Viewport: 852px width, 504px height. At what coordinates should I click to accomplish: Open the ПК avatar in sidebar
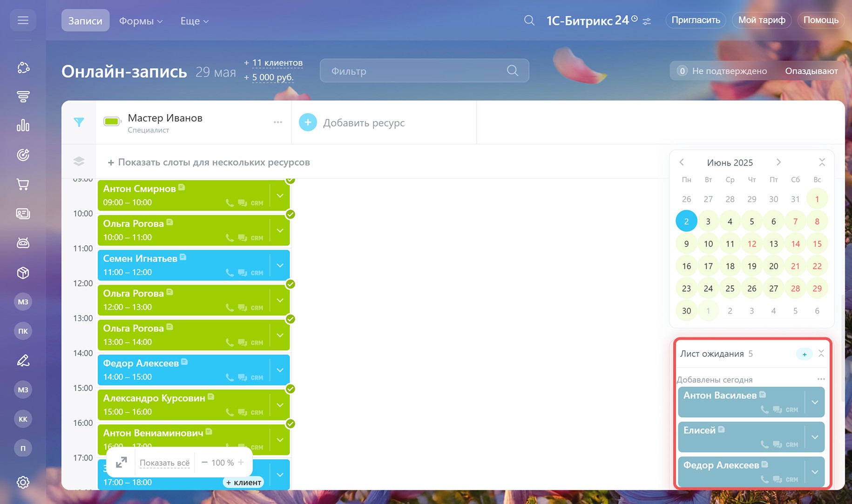tap(23, 331)
